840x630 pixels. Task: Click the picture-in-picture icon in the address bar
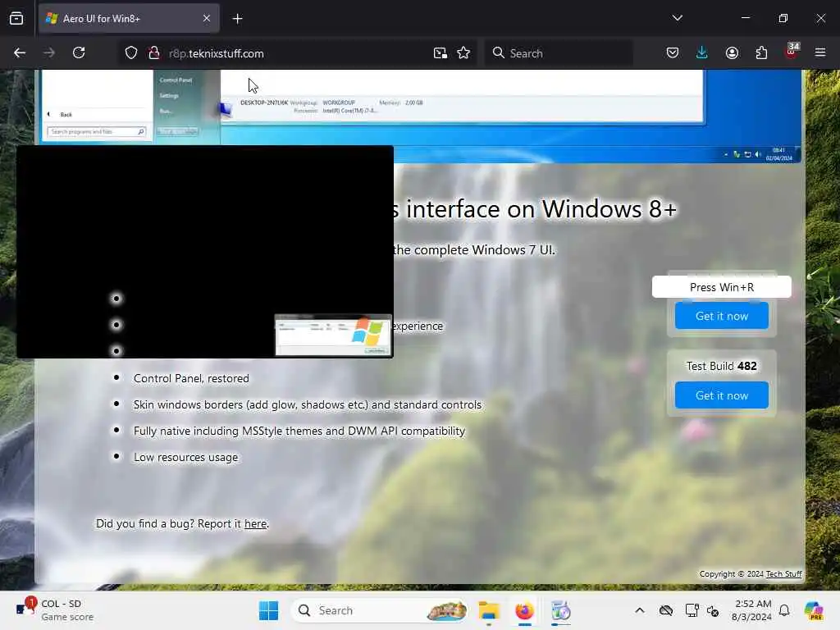[441, 53]
